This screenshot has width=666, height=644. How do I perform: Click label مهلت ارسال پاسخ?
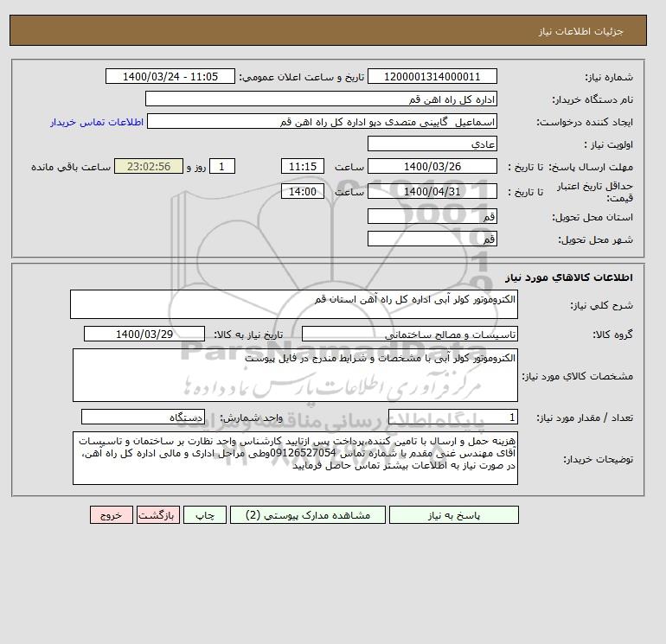click(x=591, y=167)
